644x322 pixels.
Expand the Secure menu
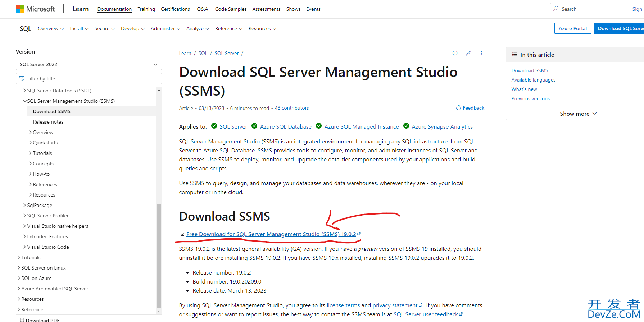click(105, 28)
